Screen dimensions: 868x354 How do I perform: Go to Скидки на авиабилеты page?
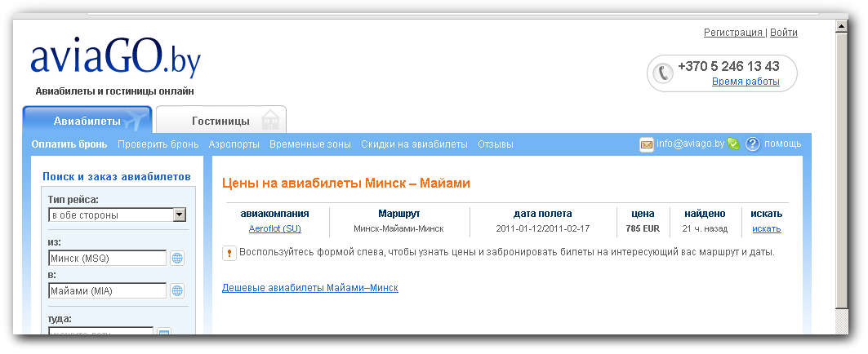414,144
